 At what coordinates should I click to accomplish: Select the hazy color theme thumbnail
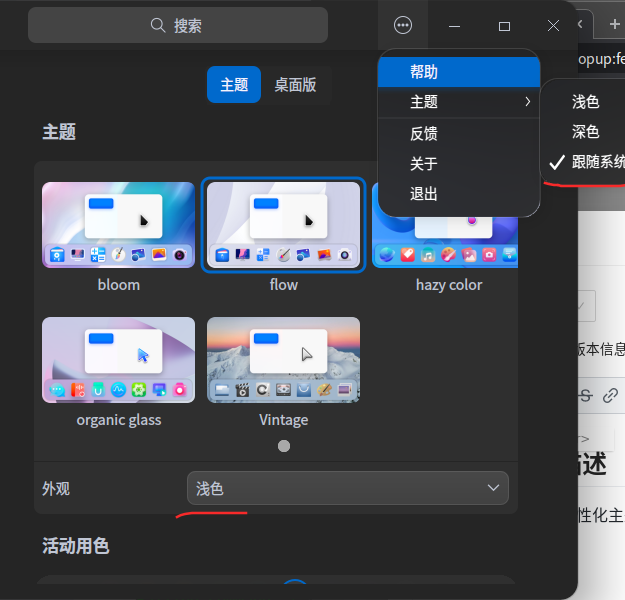point(445,241)
